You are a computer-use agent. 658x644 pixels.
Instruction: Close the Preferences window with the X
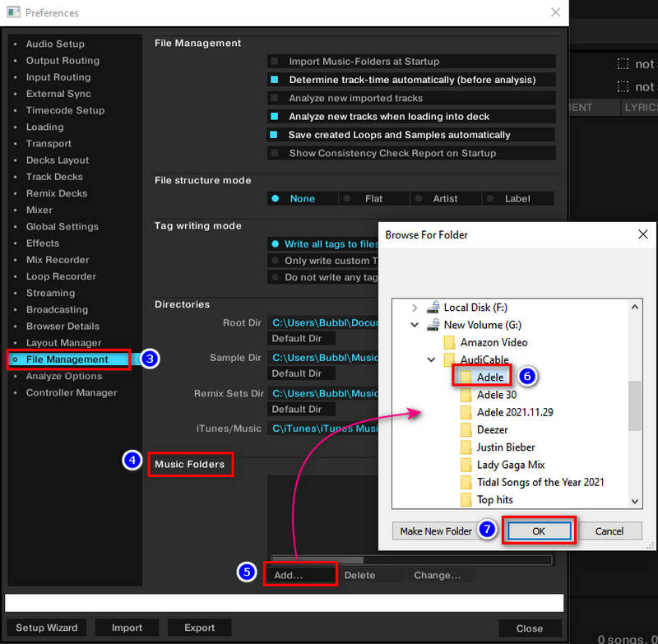[x=555, y=12]
